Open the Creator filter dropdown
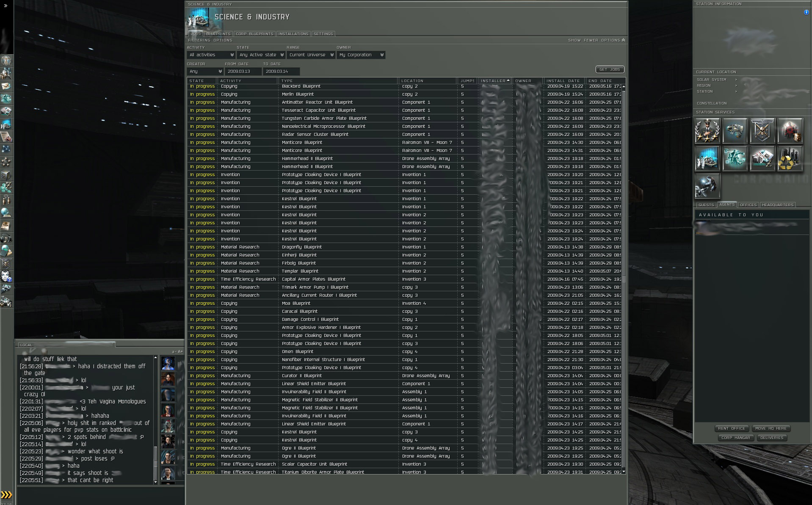Screen dimensions: 812x505 (x=205, y=72)
